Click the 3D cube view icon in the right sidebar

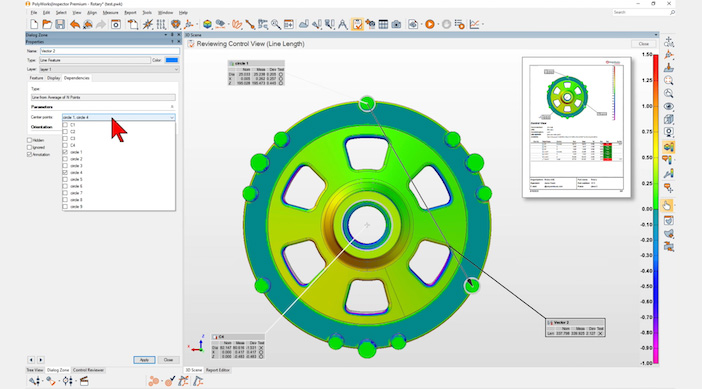(668, 120)
